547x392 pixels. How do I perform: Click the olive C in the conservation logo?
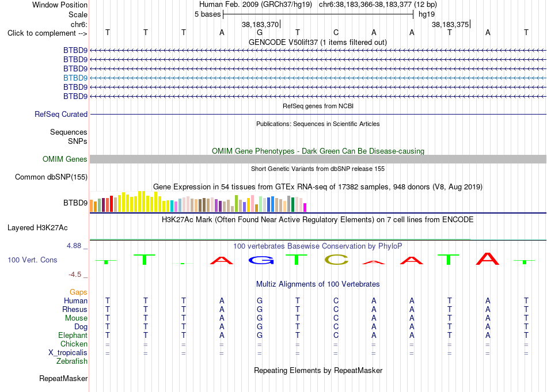pos(337,260)
